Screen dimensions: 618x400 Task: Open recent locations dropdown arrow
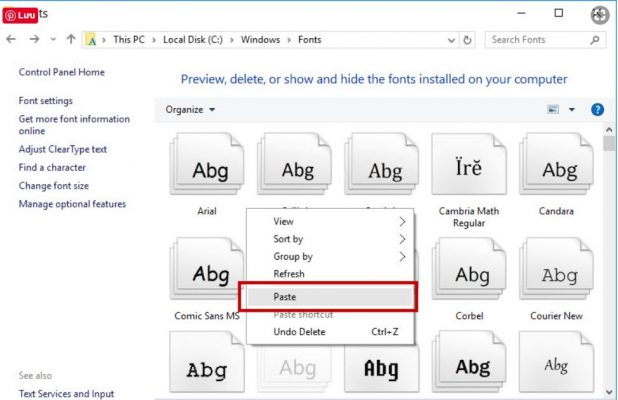[53, 39]
